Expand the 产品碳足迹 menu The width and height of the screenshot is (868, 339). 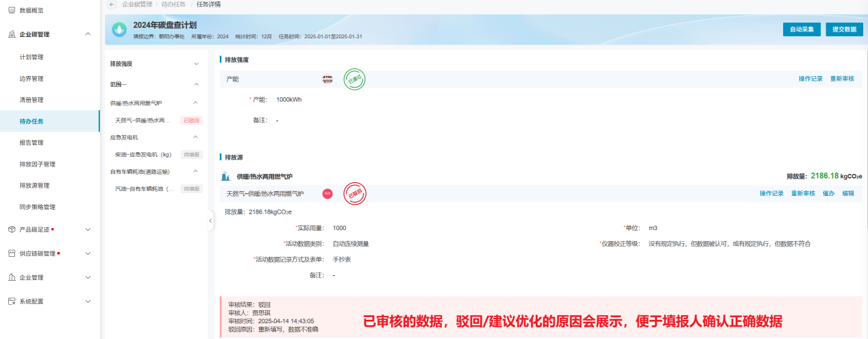[x=88, y=229]
